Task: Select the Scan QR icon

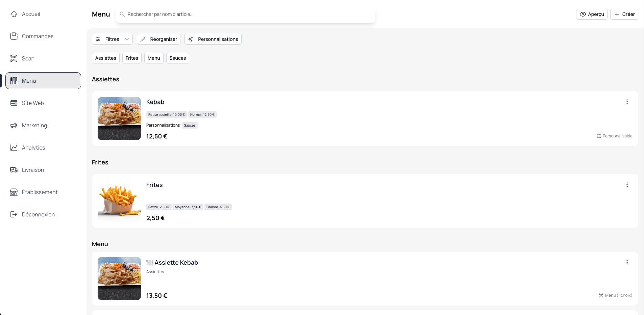Action: pos(14,58)
